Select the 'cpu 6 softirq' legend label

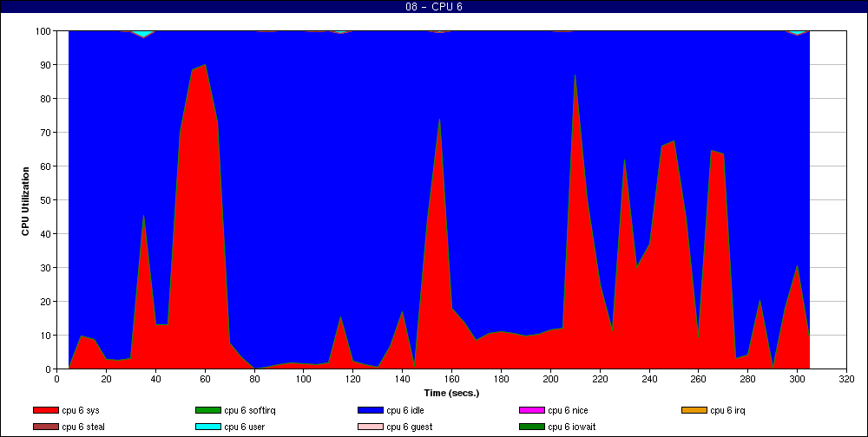250,410
